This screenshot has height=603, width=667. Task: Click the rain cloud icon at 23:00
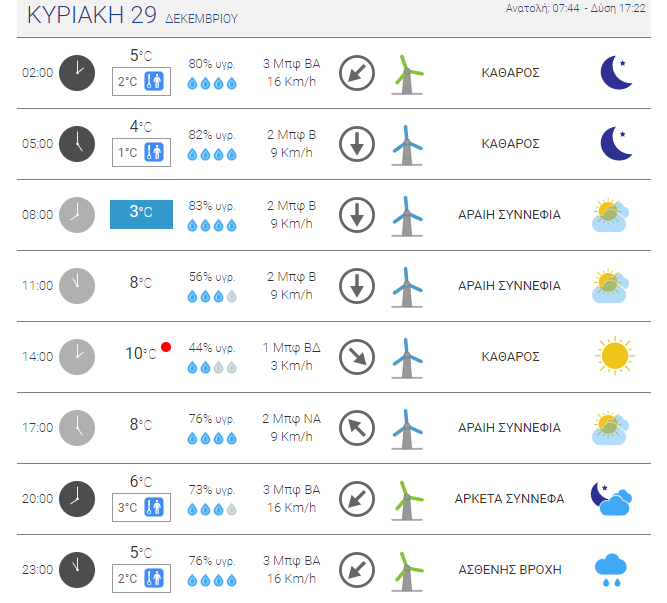point(611,570)
